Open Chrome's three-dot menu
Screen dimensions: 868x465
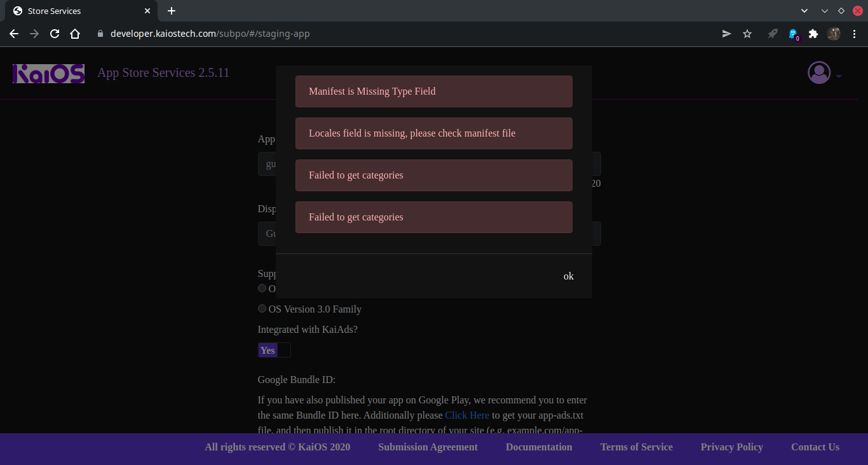point(855,34)
